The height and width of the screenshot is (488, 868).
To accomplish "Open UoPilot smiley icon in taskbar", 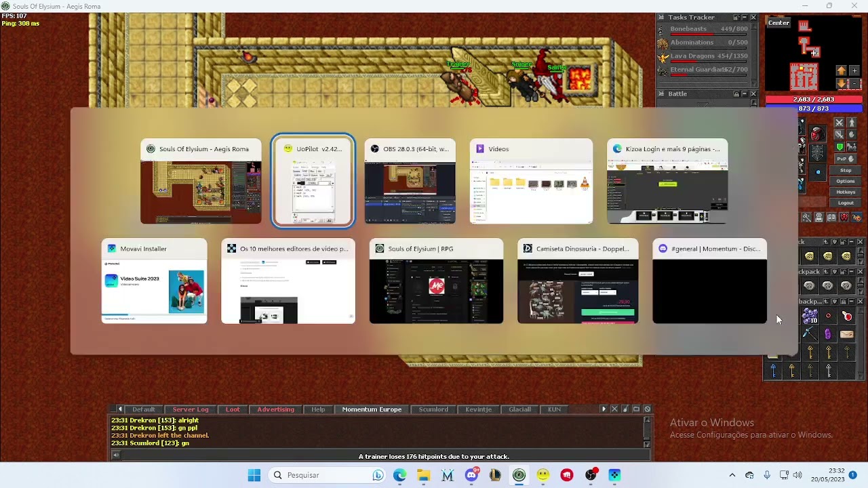I will (543, 475).
